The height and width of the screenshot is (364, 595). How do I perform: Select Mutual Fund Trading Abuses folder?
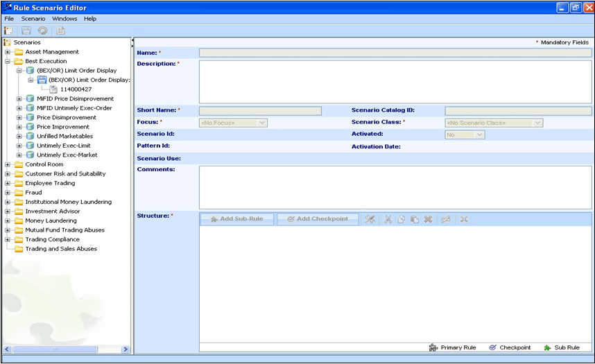[64, 230]
